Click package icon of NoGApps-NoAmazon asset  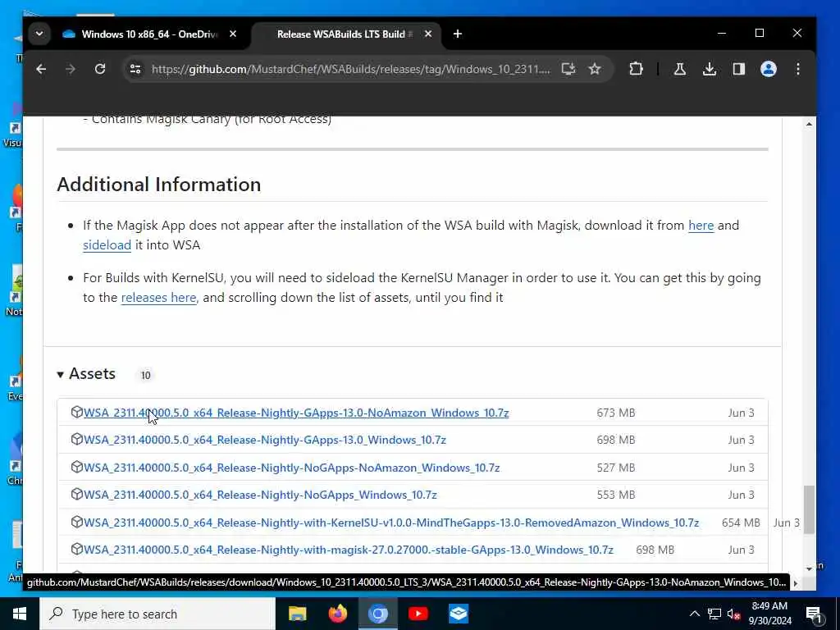point(76,467)
